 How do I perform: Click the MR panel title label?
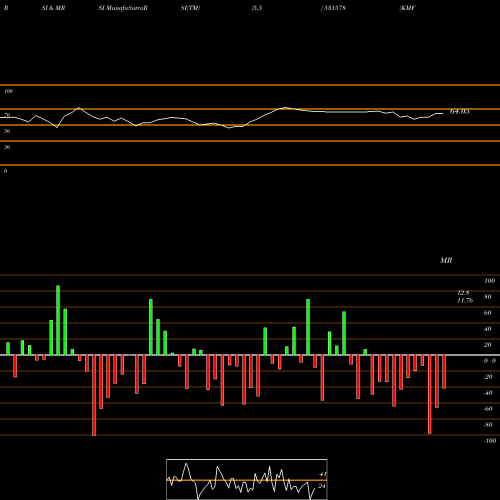coord(446,260)
